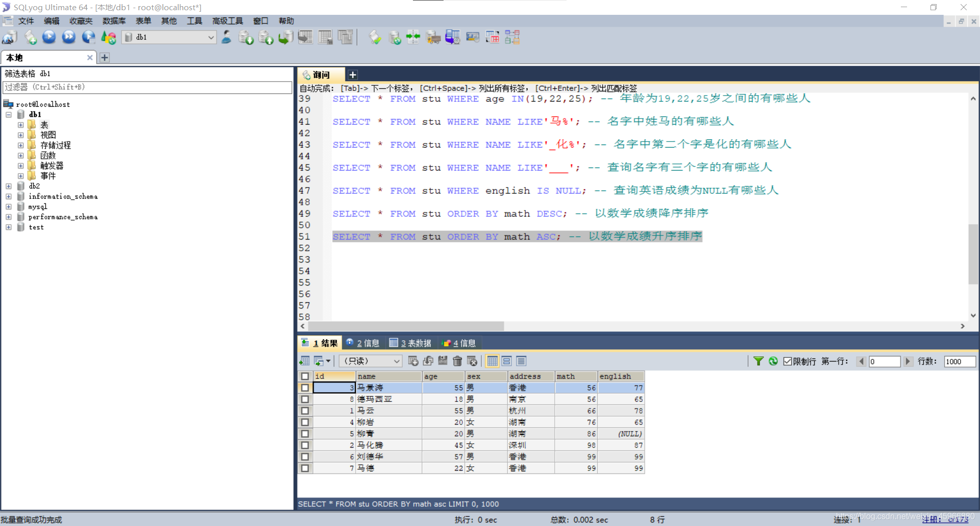Click the delete selected rows trash icon

pos(457,361)
